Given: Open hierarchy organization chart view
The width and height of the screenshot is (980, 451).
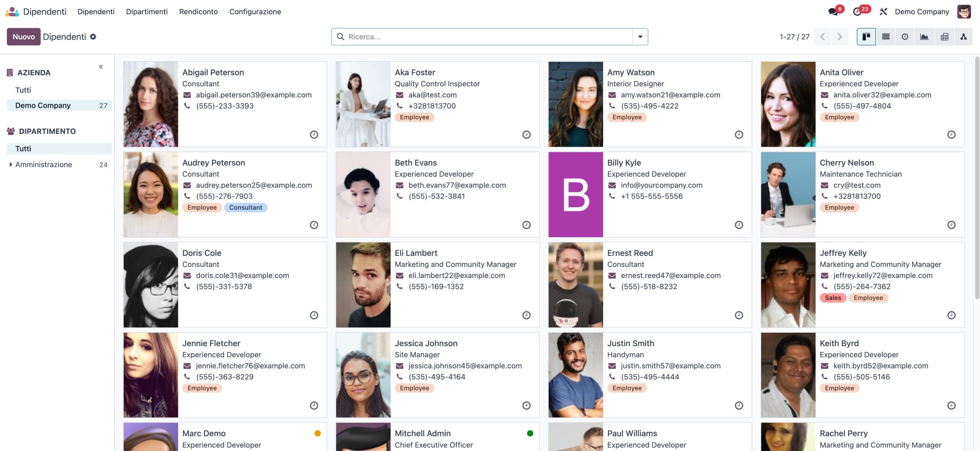Looking at the screenshot, I should pyautogui.click(x=963, y=37).
